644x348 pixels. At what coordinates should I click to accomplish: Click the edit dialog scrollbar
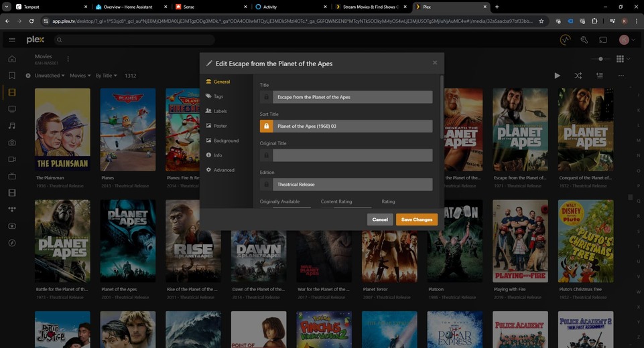pos(442,106)
